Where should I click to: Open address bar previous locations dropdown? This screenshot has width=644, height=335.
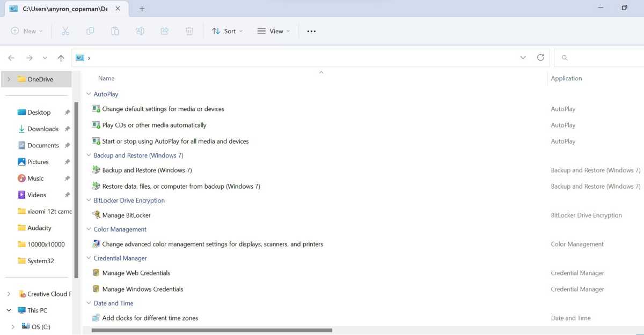(x=523, y=57)
